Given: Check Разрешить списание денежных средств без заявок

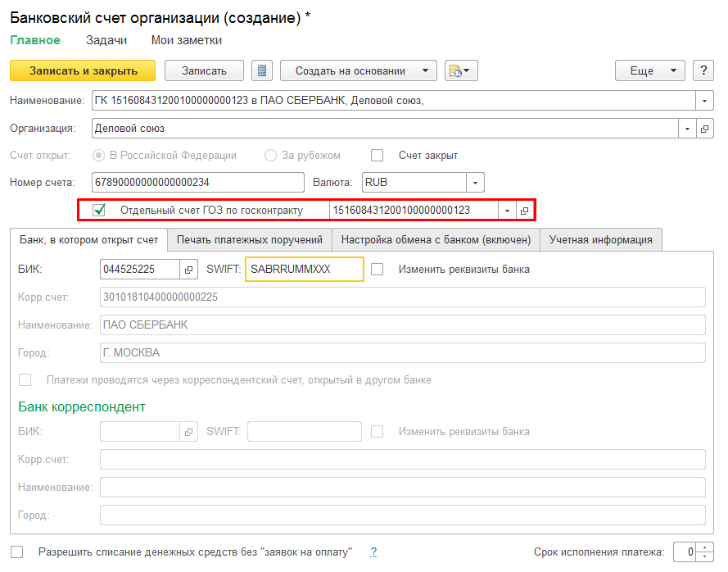Looking at the screenshot, I should coord(17,552).
